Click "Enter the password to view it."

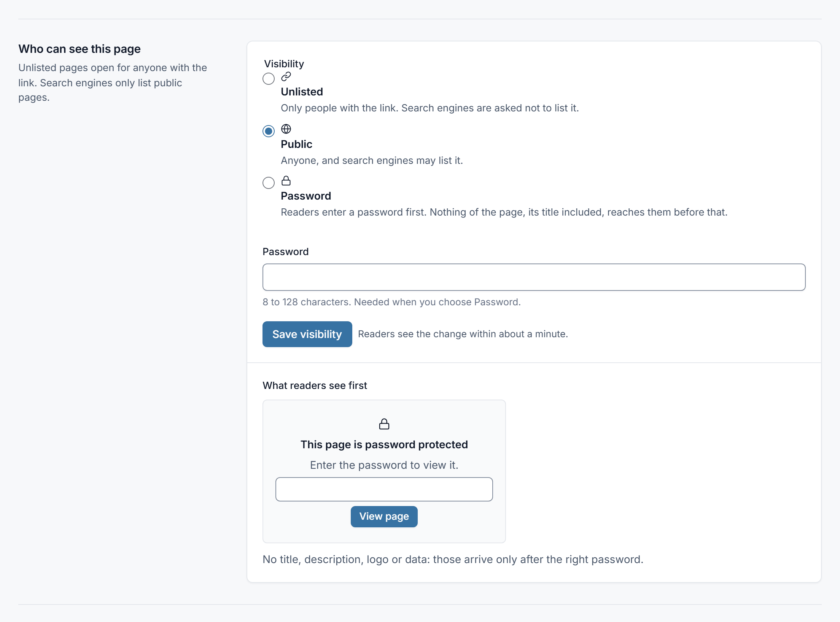tap(384, 465)
